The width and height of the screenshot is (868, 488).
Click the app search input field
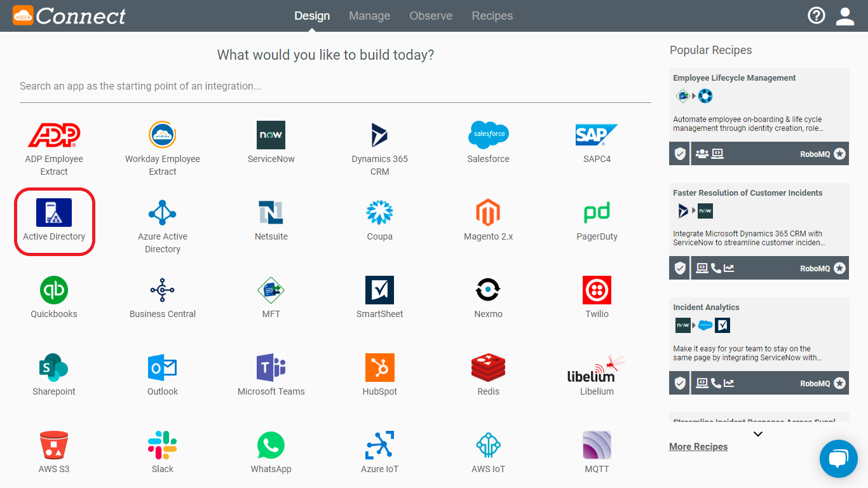point(336,86)
